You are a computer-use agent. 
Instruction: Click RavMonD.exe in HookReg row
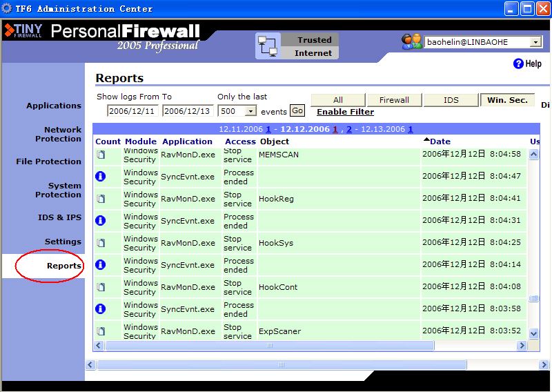coord(188,199)
